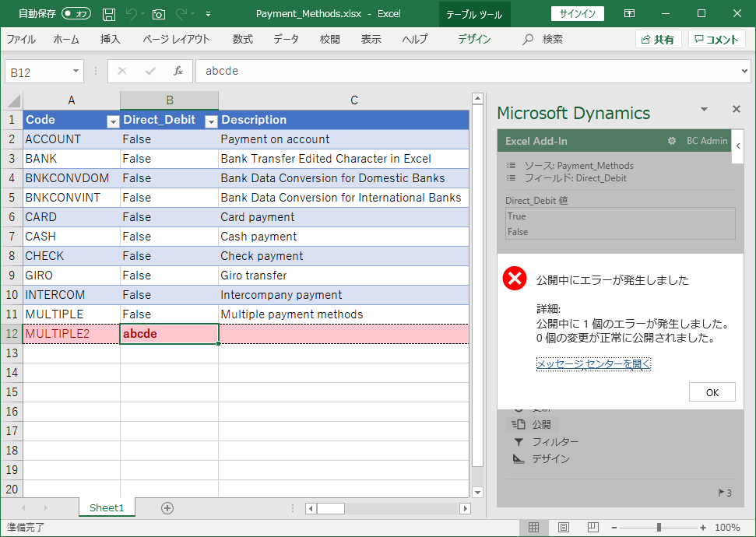The height and width of the screenshot is (537, 756).
Task: Open the デザイン (Design) ribbon tab
Action: coord(473,40)
